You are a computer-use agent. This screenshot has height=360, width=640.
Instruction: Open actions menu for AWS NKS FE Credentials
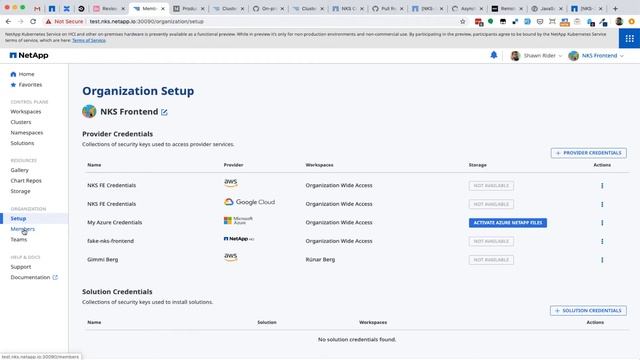[x=602, y=185]
